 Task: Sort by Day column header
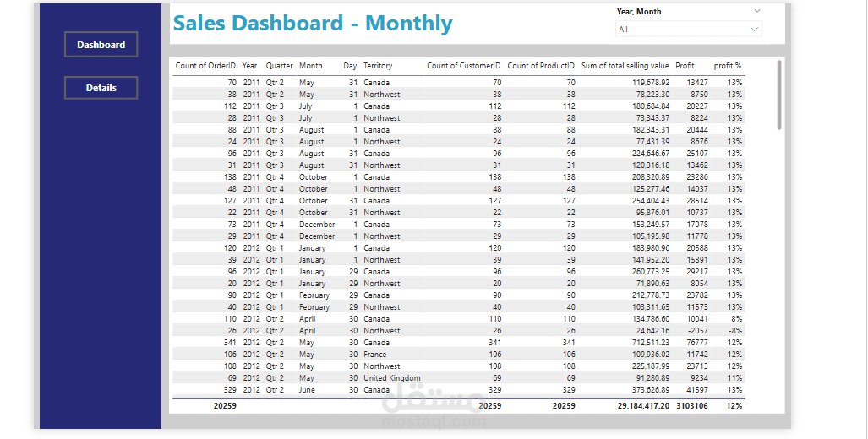point(350,66)
